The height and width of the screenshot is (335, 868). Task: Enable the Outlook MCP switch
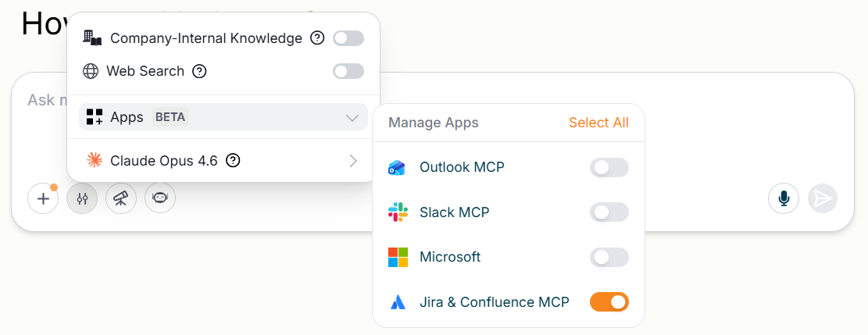click(609, 167)
